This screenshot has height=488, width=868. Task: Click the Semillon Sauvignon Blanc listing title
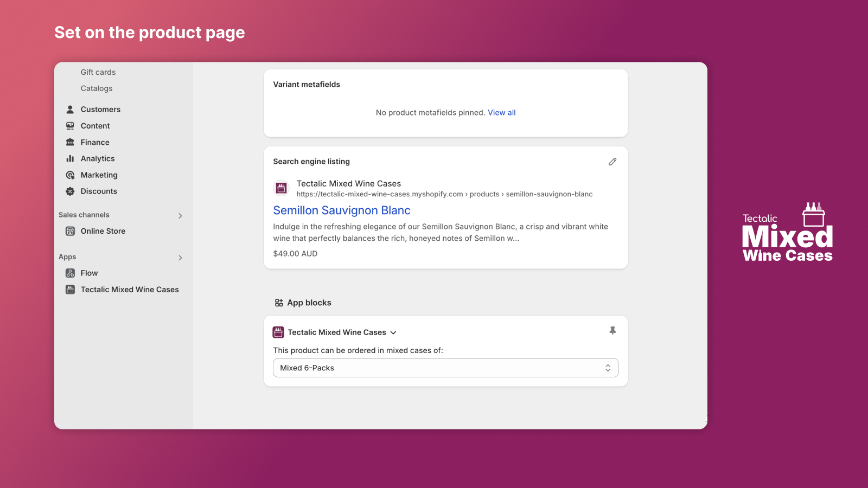(x=342, y=210)
